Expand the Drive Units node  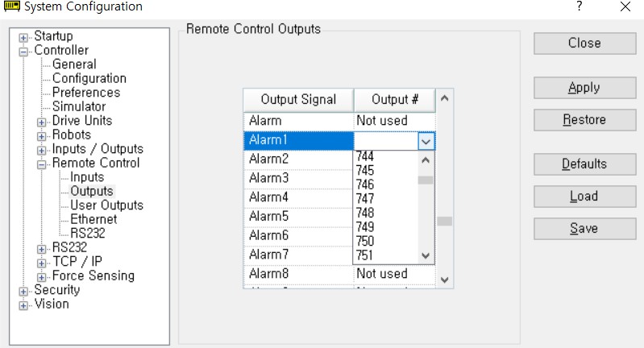[41, 122]
